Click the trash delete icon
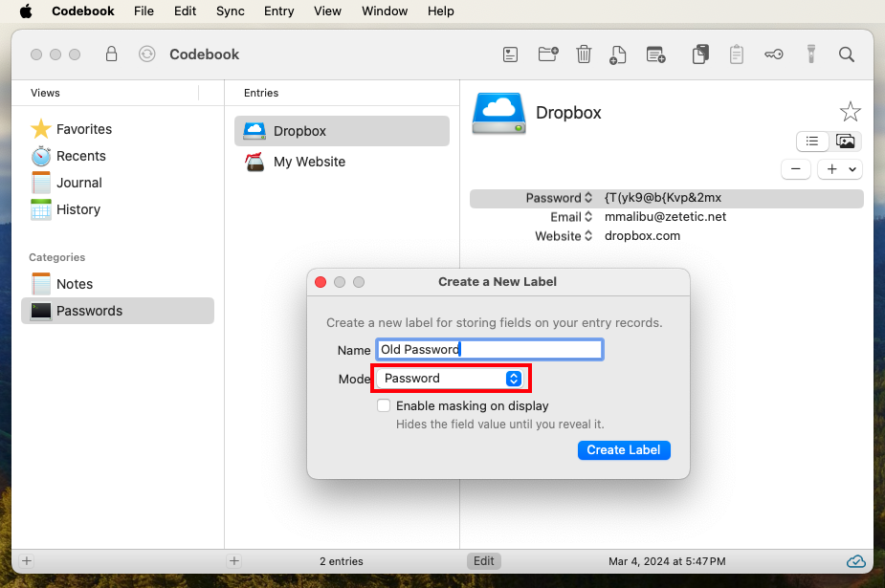Viewport: 885px width, 588px height. (584, 54)
